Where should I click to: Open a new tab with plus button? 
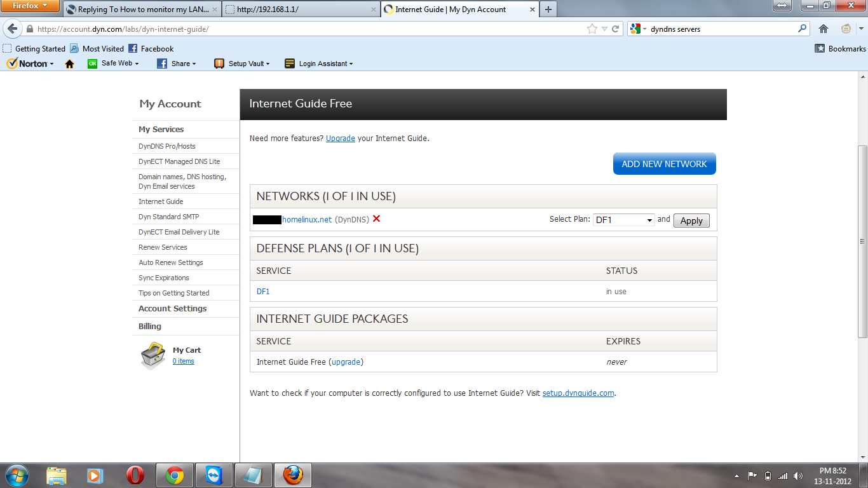(x=548, y=10)
